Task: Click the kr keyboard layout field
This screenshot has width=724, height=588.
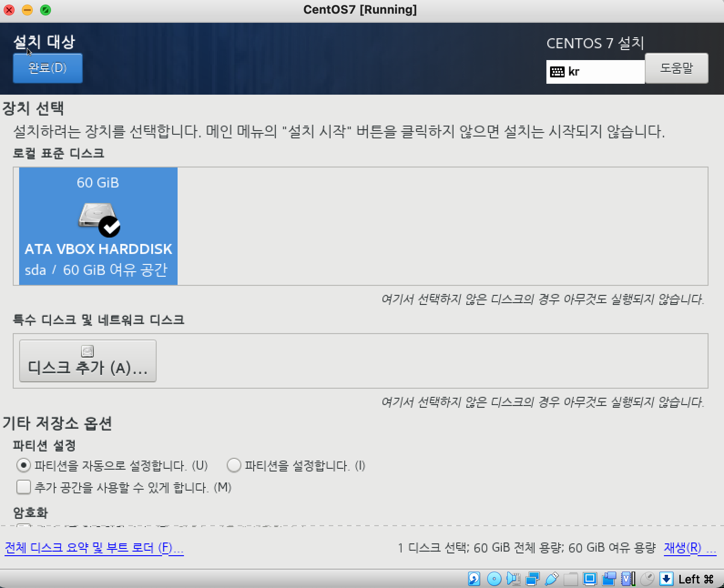Action: (x=596, y=72)
